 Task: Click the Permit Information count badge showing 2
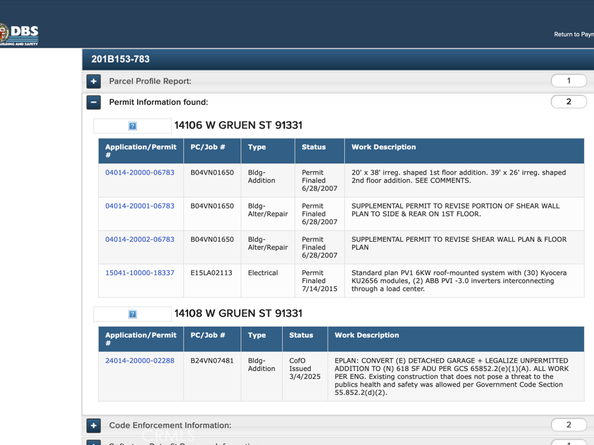click(569, 101)
